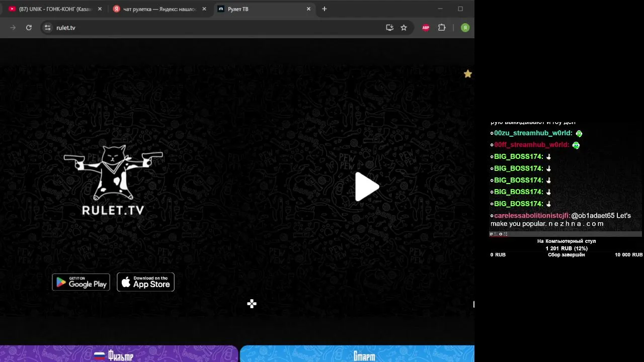Click the gold star icon on the page

pyautogui.click(x=468, y=74)
